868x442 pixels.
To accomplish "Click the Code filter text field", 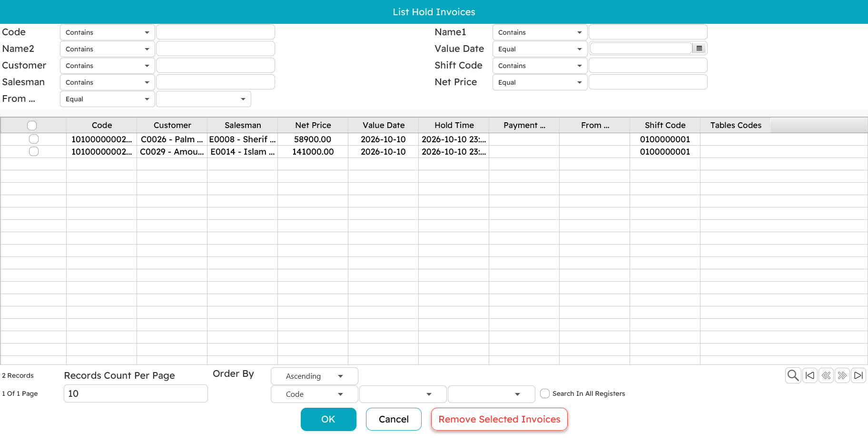I will click(216, 32).
